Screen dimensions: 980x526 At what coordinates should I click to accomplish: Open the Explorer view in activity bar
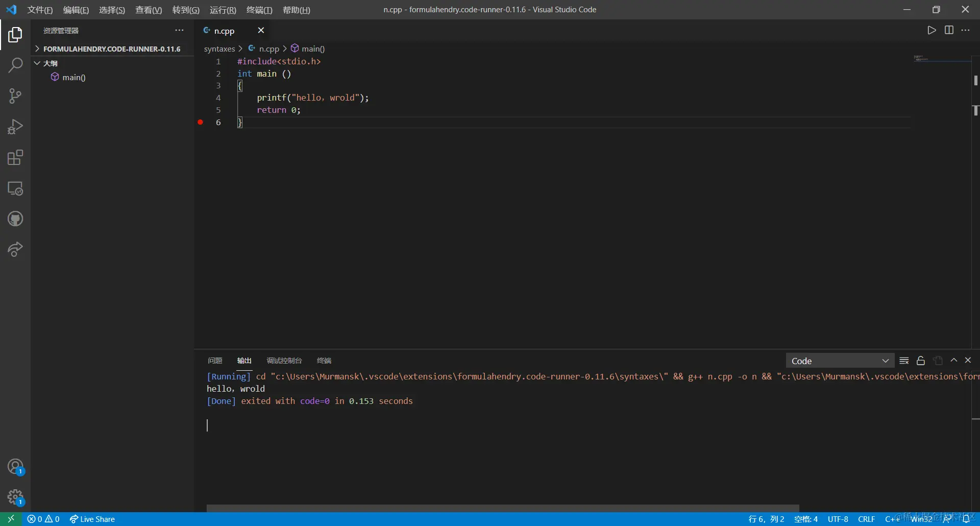tap(15, 34)
